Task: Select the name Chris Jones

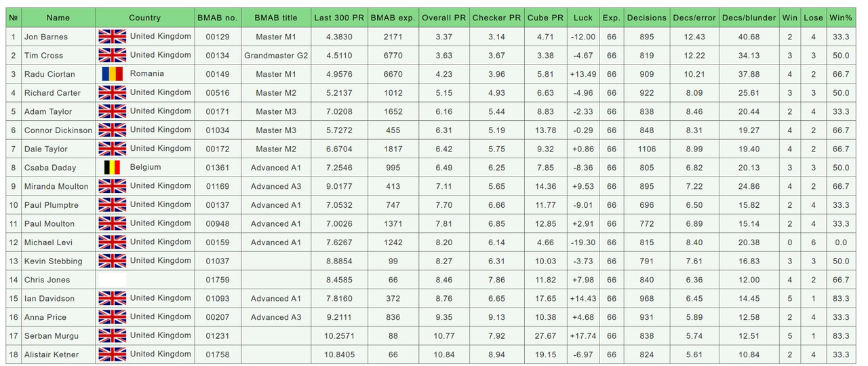Action: [47, 280]
